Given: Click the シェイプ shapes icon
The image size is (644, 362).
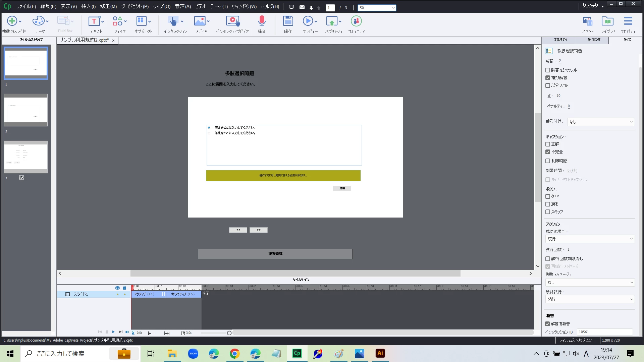Looking at the screenshot, I should pyautogui.click(x=117, y=21).
